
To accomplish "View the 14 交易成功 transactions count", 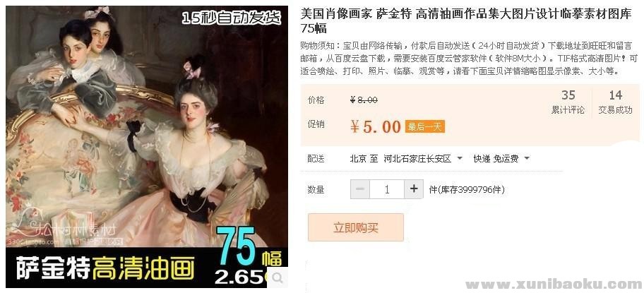I will (x=615, y=102).
